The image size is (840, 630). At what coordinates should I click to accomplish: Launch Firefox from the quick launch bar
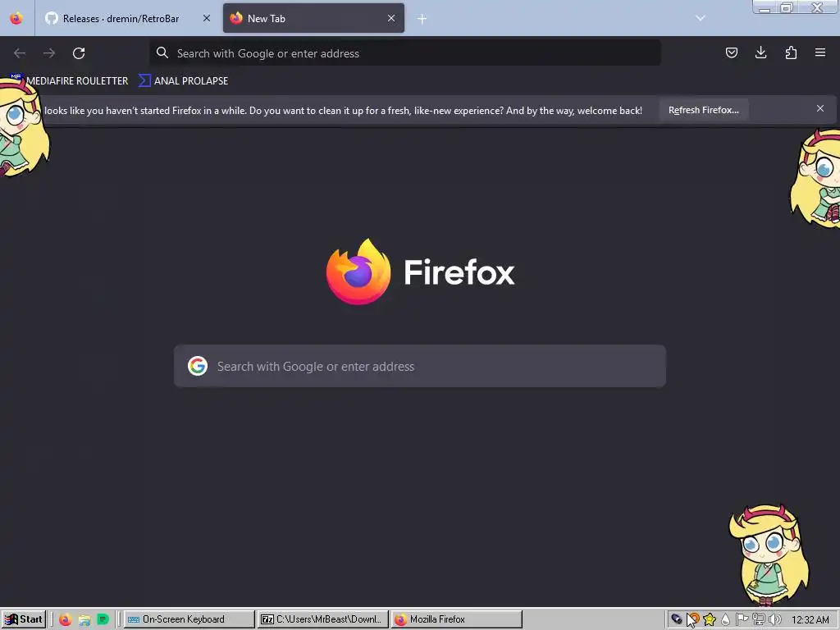coord(66,620)
